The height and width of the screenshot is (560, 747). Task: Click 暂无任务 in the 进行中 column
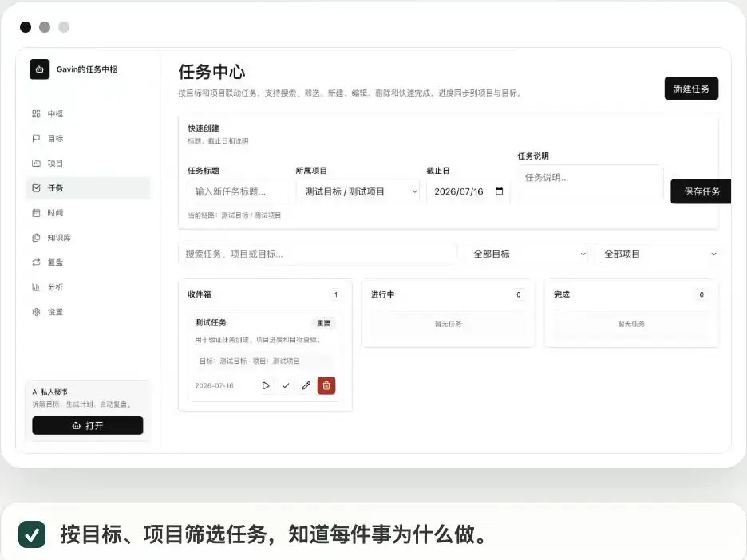pyautogui.click(x=449, y=324)
